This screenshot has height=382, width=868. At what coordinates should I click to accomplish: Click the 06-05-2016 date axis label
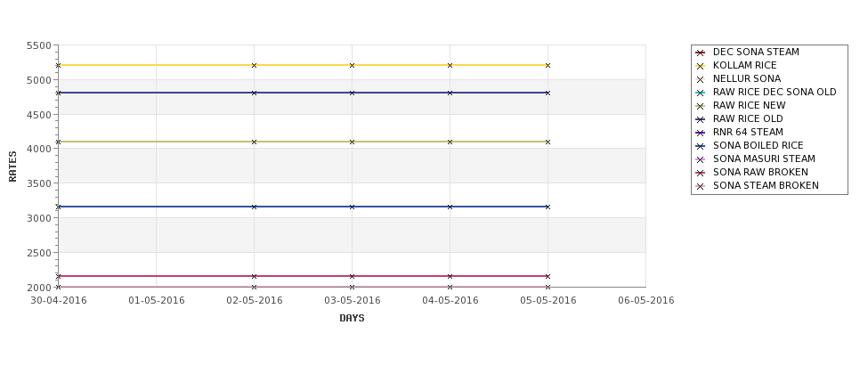(646, 301)
